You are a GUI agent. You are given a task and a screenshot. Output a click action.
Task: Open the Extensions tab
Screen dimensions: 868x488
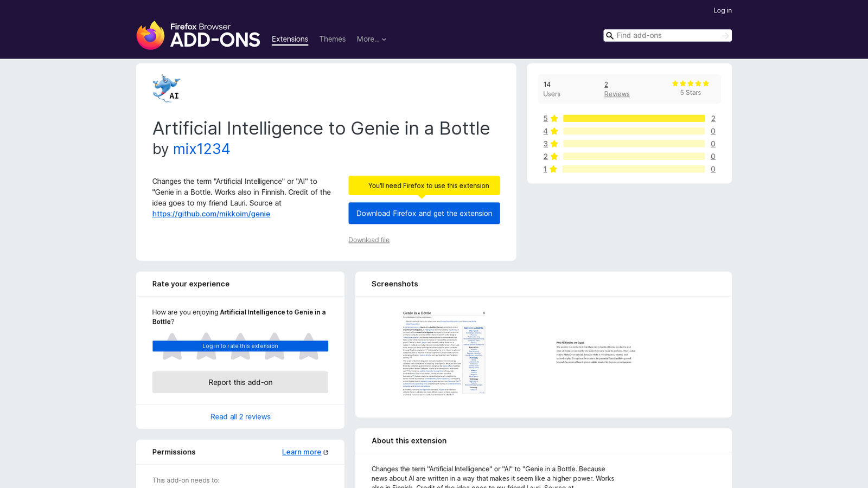pyautogui.click(x=290, y=39)
